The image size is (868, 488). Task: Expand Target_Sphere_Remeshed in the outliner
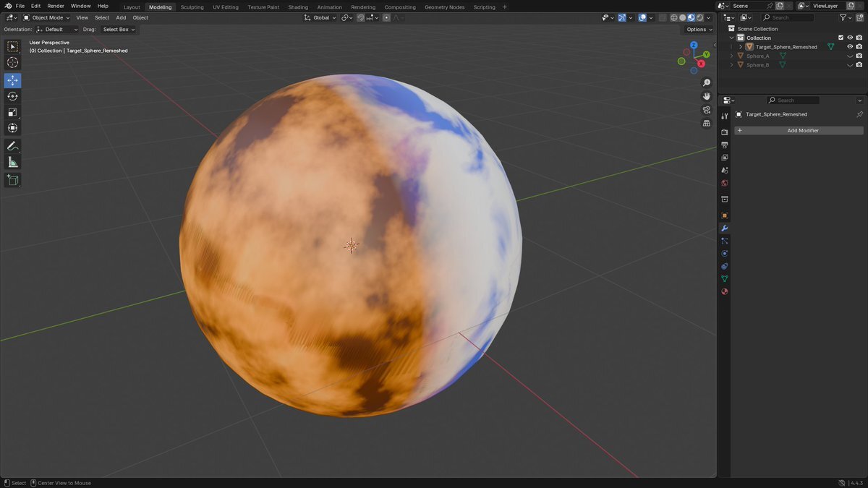[741, 46]
